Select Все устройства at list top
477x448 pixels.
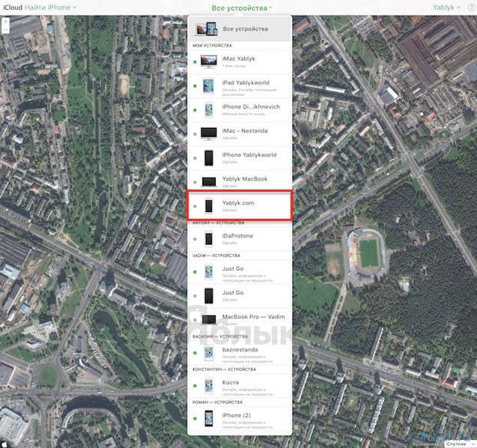point(240,29)
